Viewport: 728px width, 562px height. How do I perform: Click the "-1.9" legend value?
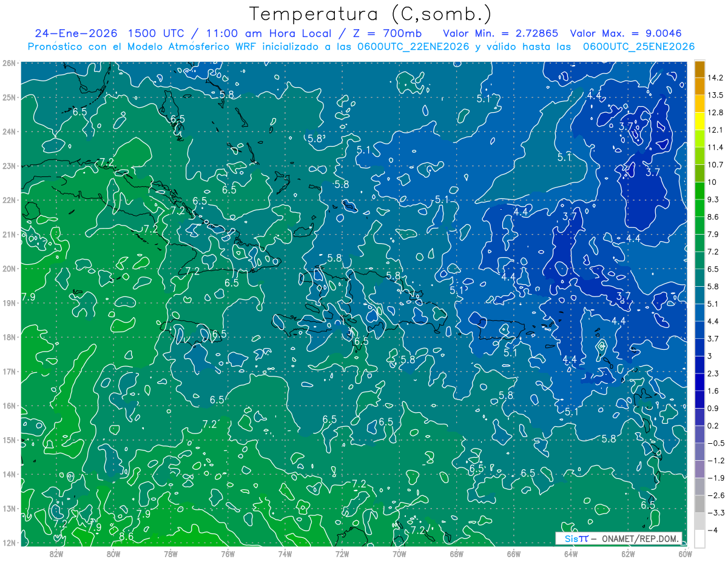(715, 478)
